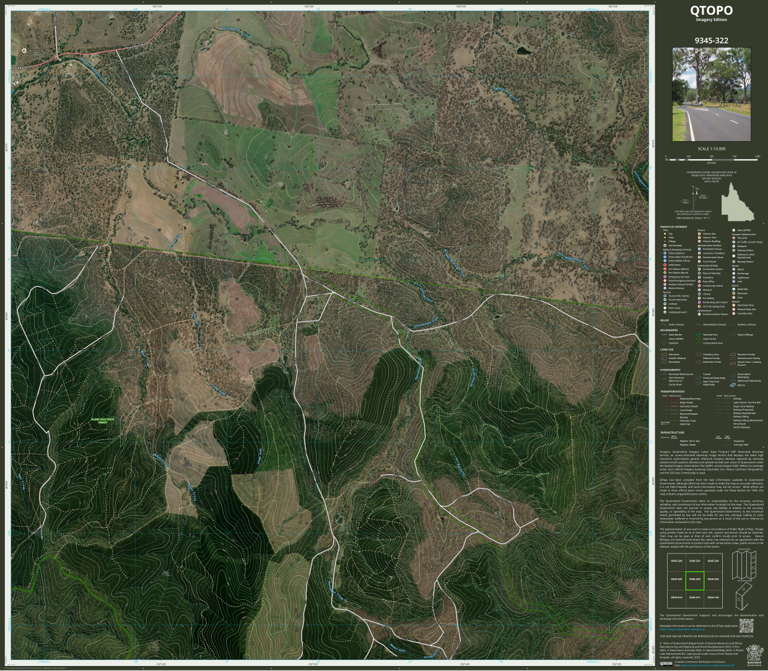Viewport: 768px width, 671px height.
Task: Click the Queensland Government crest logo
Action: pyautogui.click(x=755, y=655)
